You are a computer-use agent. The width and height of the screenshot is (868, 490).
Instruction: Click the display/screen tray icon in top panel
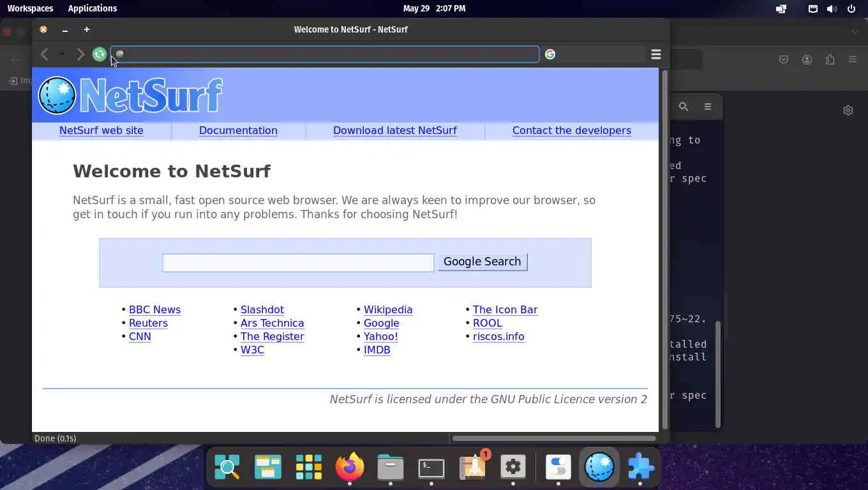pos(781,9)
